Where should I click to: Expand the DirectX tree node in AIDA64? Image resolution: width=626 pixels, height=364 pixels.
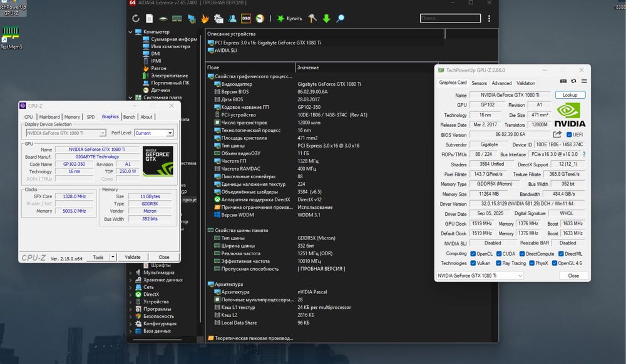(x=130, y=295)
